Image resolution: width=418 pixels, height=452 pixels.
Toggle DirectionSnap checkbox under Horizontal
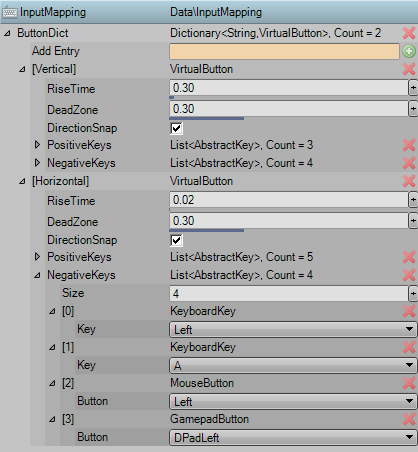pyautogui.click(x=176, y=240)
